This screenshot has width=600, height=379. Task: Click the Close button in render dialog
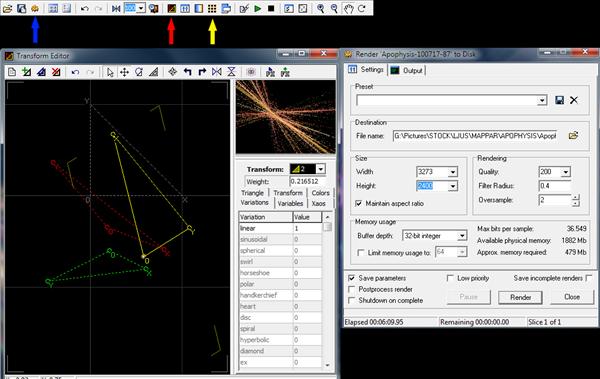[572, 297]
